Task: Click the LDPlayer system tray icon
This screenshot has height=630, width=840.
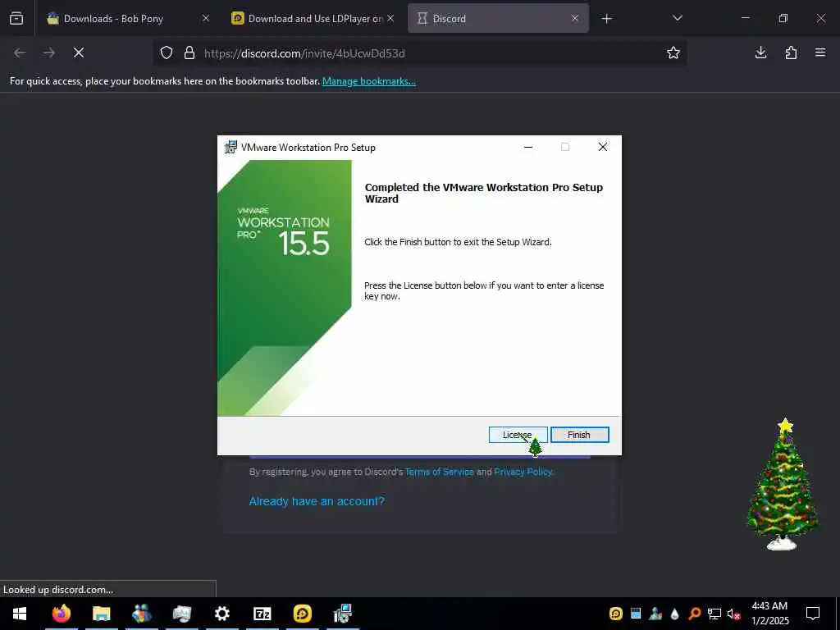Action: [616, 614]
